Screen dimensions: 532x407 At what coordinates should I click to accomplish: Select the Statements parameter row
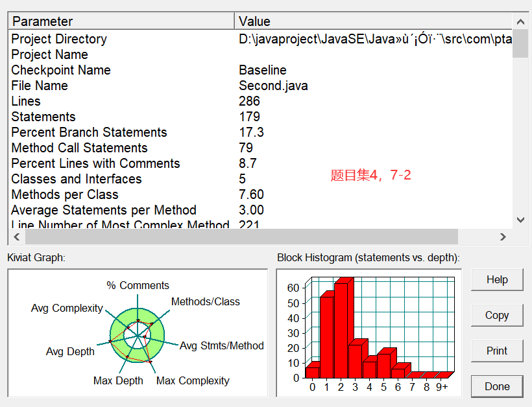[x=260, y=117]
